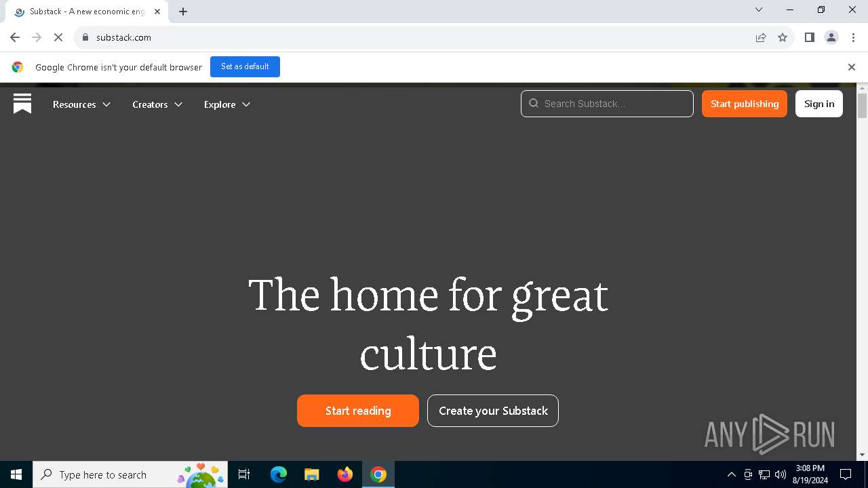Open File Explorer from taskbar
The width and height of the screenshot is (868, 488).
pos(312,474)
